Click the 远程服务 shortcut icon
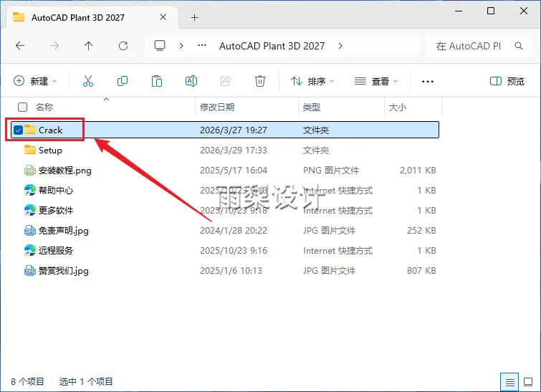Viewport: 541px width, 392px height. tap(30, 251)
